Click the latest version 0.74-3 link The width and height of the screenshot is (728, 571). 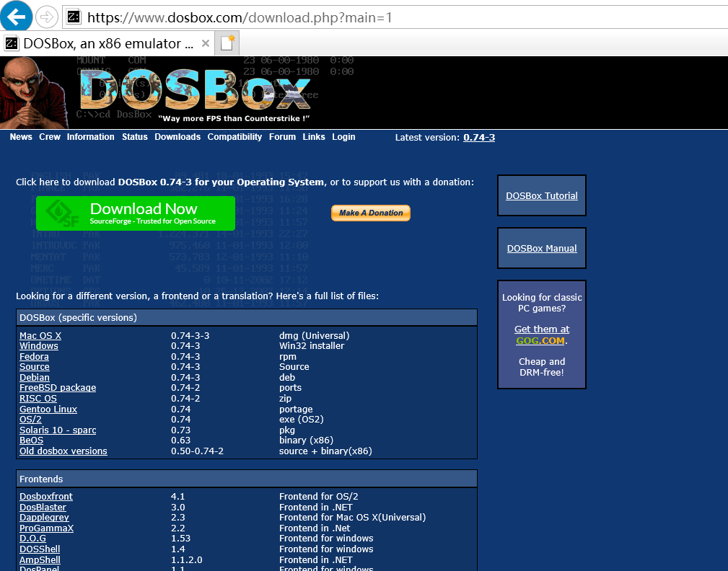479,137
